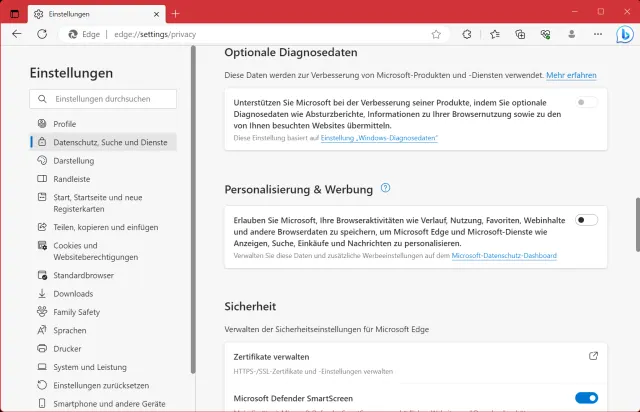Click the help icon beside Personalisierung & Werbung
The height and width of the screenshot is (412, 640).
click(x=385, y=188)
